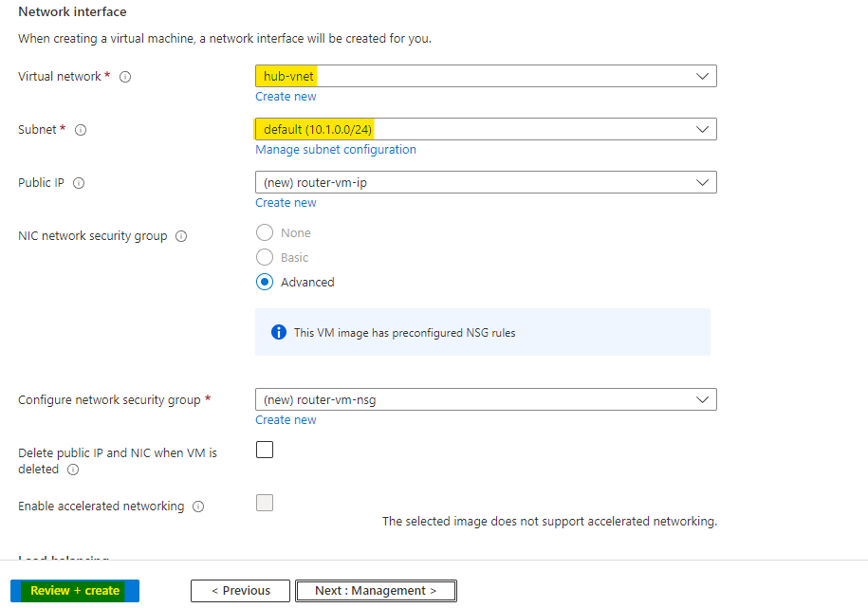Open the Virtual network dropdown showing hub-vnet
The height and width of the screenshot is (608, 868).
(485, 76)
